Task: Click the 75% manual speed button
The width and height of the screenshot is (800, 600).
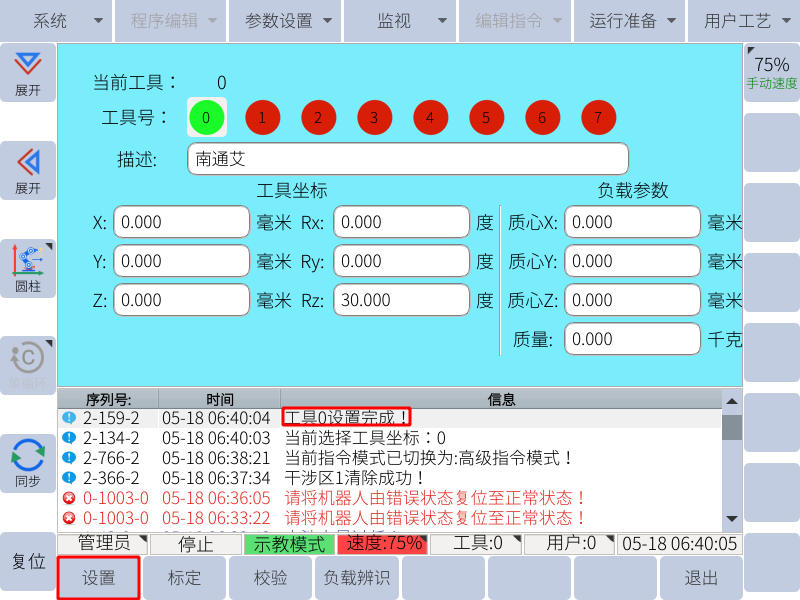Action: coord(771,72)
